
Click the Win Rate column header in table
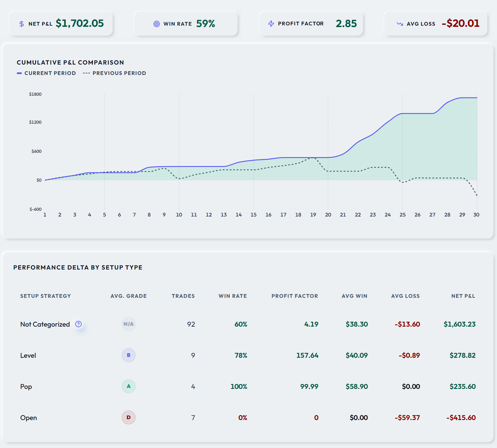point(233,296)
